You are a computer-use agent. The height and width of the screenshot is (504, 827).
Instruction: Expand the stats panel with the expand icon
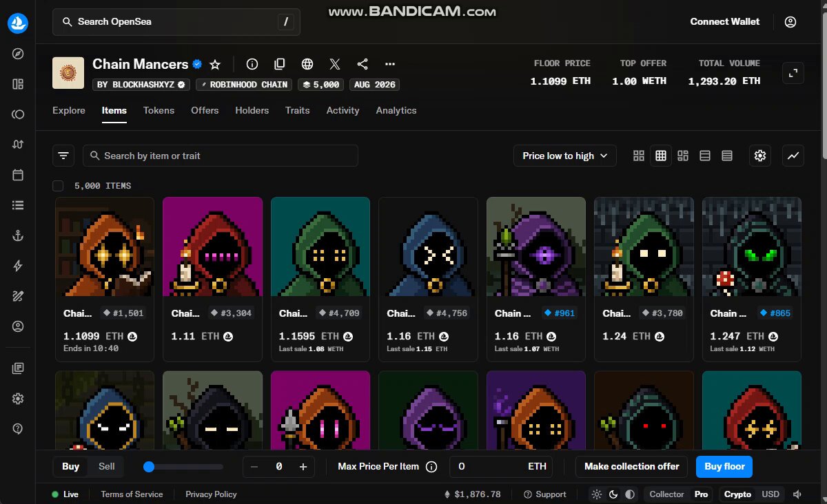793,73
